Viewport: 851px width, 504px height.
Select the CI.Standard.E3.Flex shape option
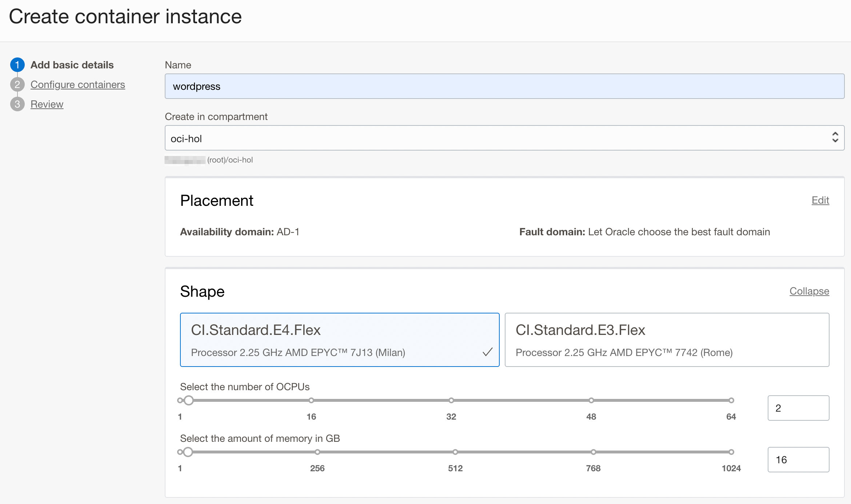pos(667,339)
